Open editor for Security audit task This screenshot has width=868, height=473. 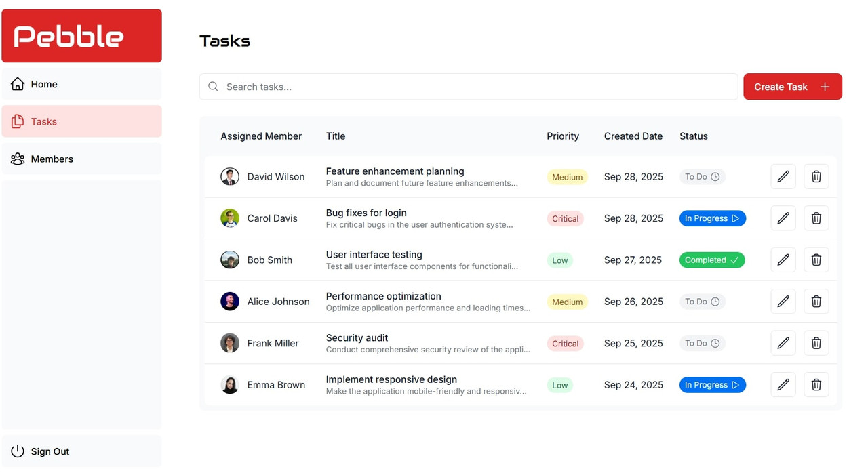pyautogui.click(x=783, y=344)
